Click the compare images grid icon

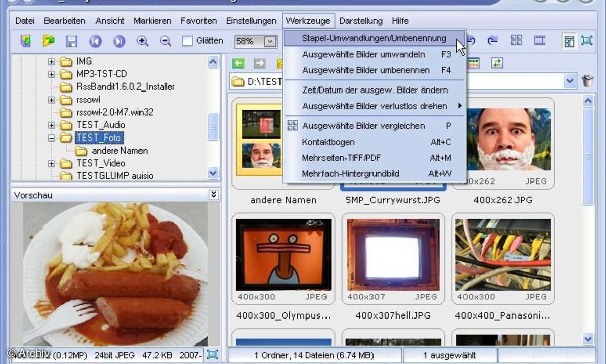(x=517, y=40)
